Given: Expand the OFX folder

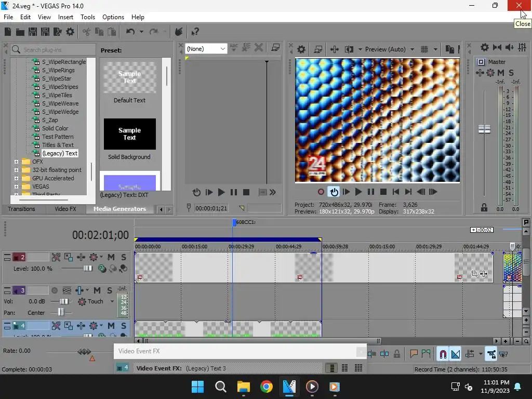Looking at the screenshot, I should [16, 162].
